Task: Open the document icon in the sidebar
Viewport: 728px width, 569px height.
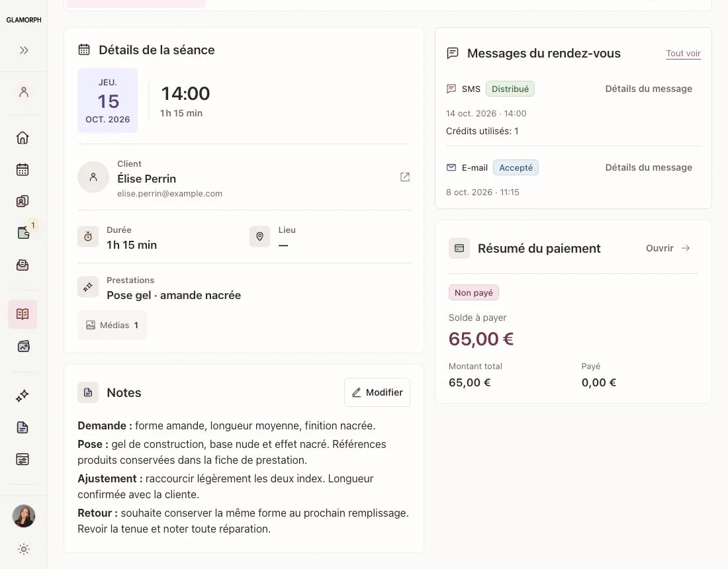Action: pos(23,427)
